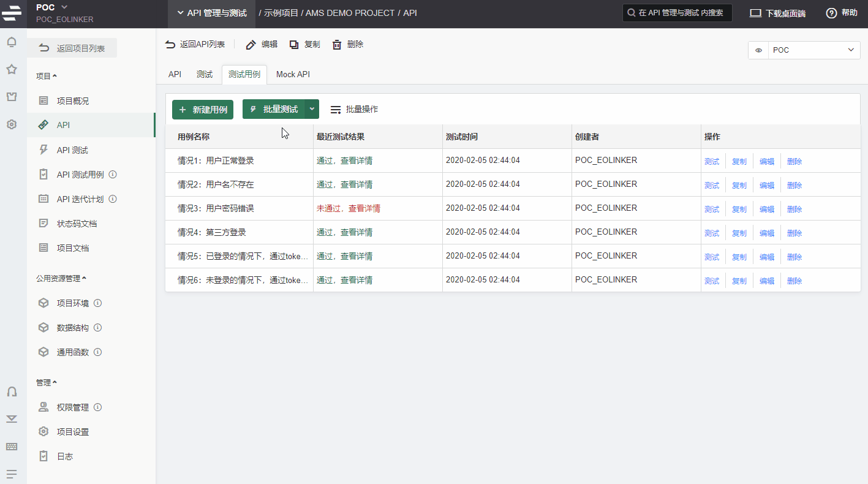The height and width of the screenshot is (484, 868).
Task: Open 未通过，查看详情 link for 情况3
Action: (x=348, y=208)
